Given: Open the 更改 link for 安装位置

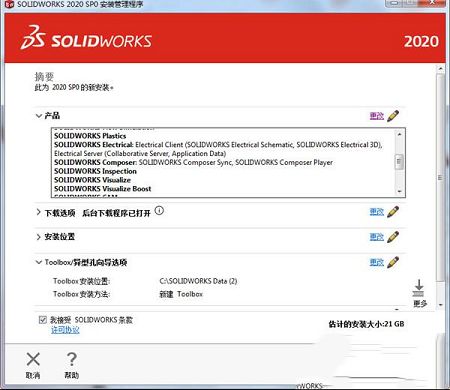Looking at the screenshot, I should click(x=377, y=237).
